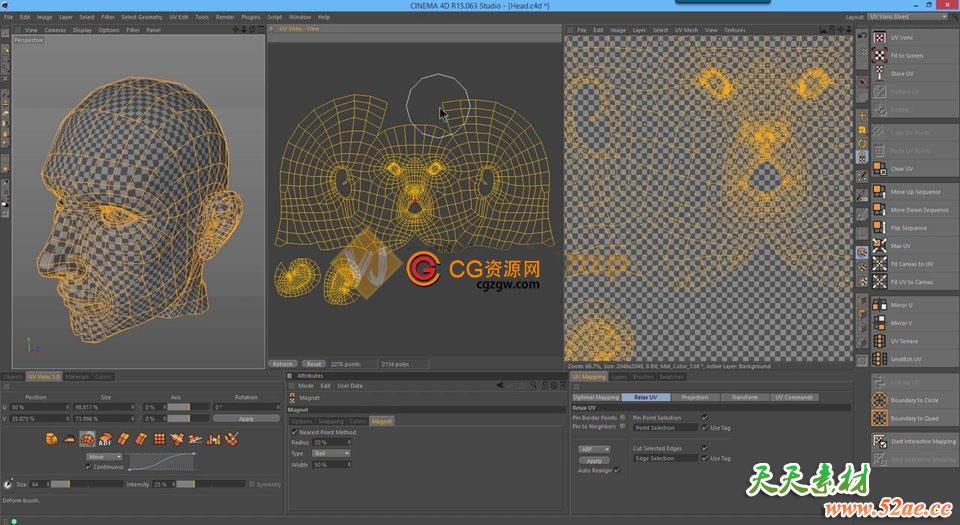This screenshot has height=525, width=960.
Task: Click the Unstitch UV icon
Action: click(880, 359)
